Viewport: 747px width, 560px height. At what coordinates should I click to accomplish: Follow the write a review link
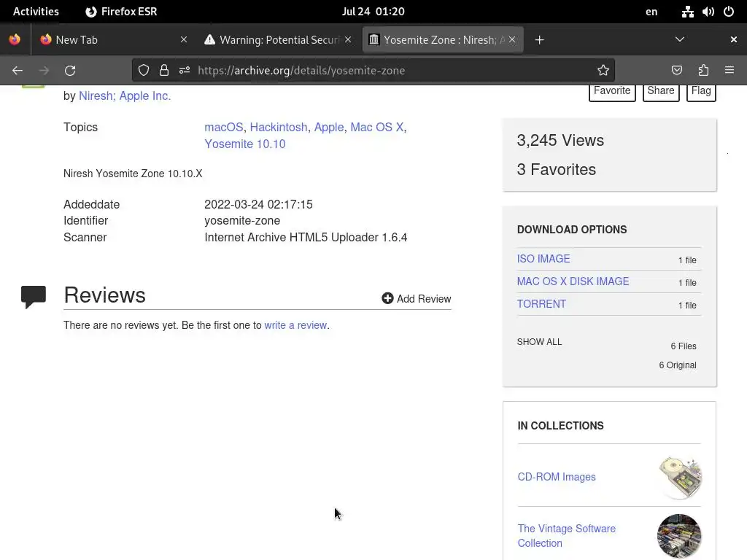(x=295, y=325)
